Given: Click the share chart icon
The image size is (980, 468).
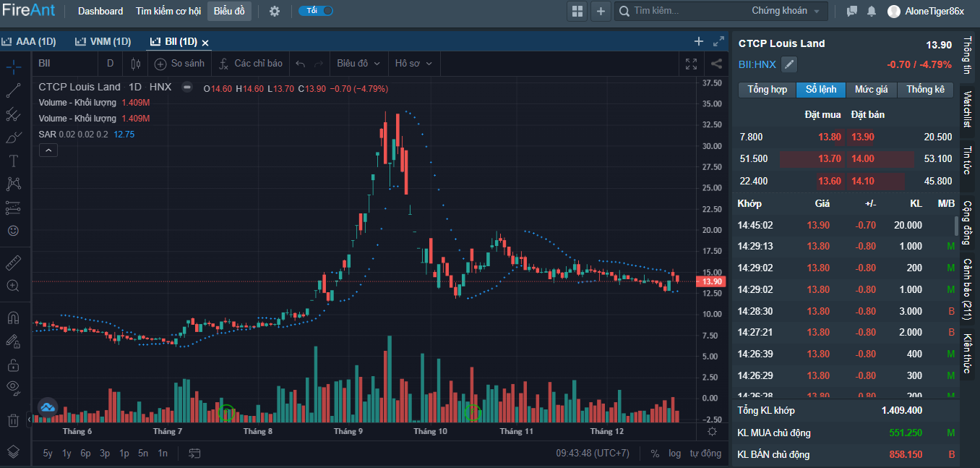Looking at the screenshot, I should point(716,64).
